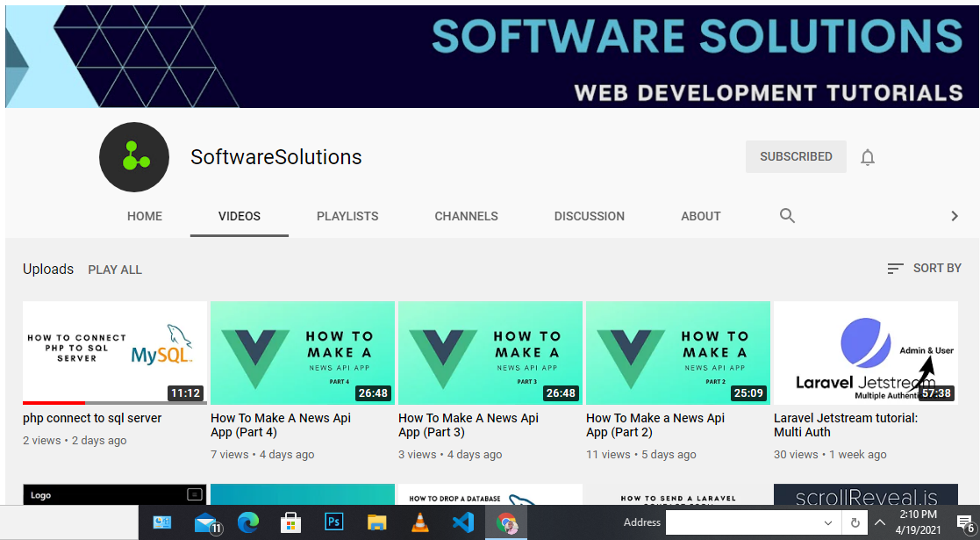Screen dimensions: 980x540
Task: Open the Uploads section label
Action: pos(48,269)
